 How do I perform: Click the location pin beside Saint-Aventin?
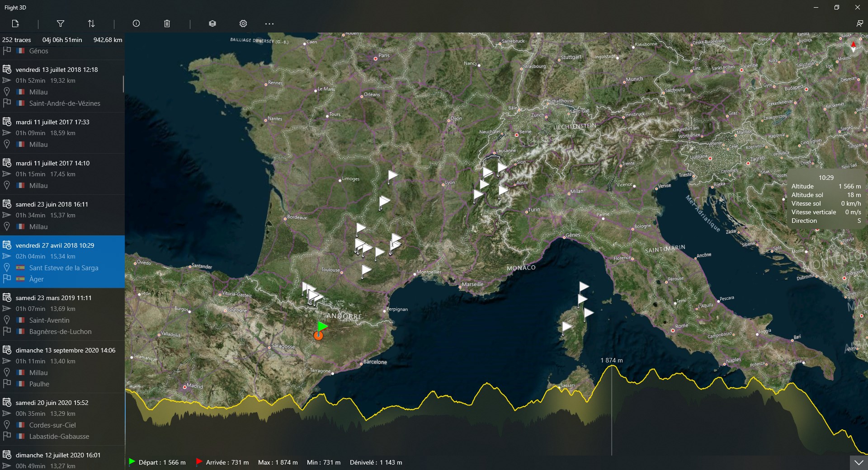(x=7, y=320)
